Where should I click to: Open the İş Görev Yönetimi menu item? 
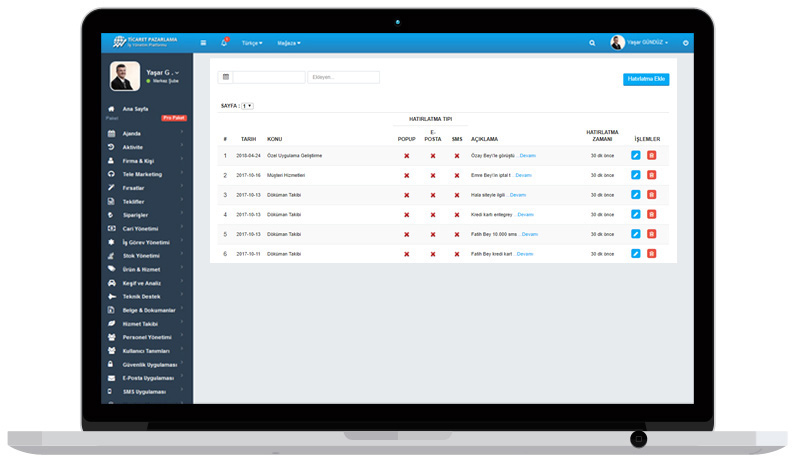pyautogui.click(x=146, y=242)
